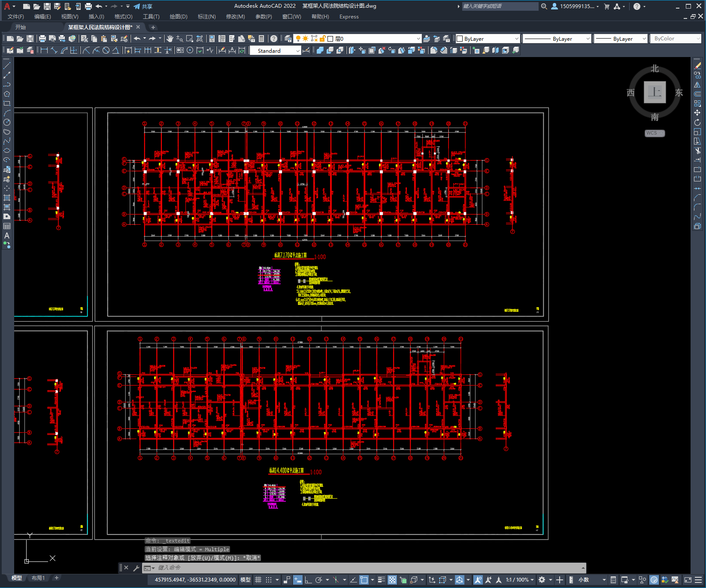This screenshot has height=588, width=706.
Task: Click the signed-in account name 1505999135
Action: (x=577, y=6)
